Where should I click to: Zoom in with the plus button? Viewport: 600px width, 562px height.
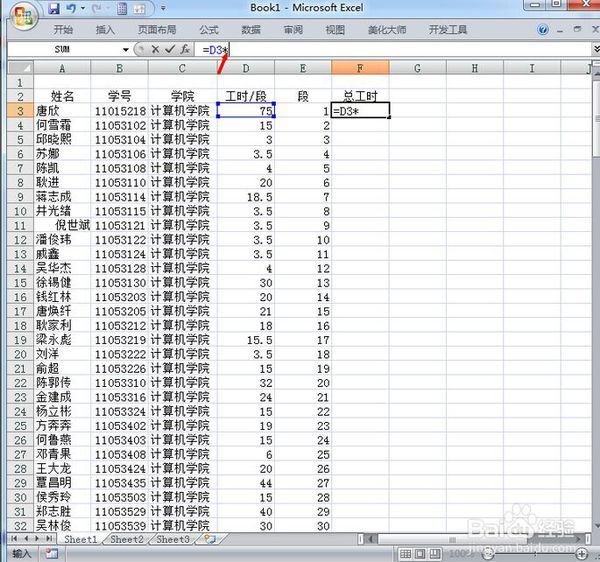click(582, 553)
